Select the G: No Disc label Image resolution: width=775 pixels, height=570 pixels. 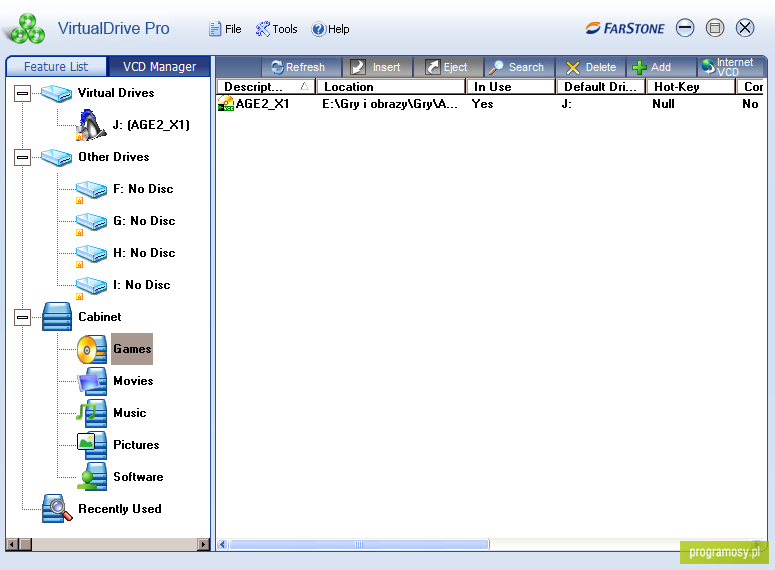[x=144, y=221]
